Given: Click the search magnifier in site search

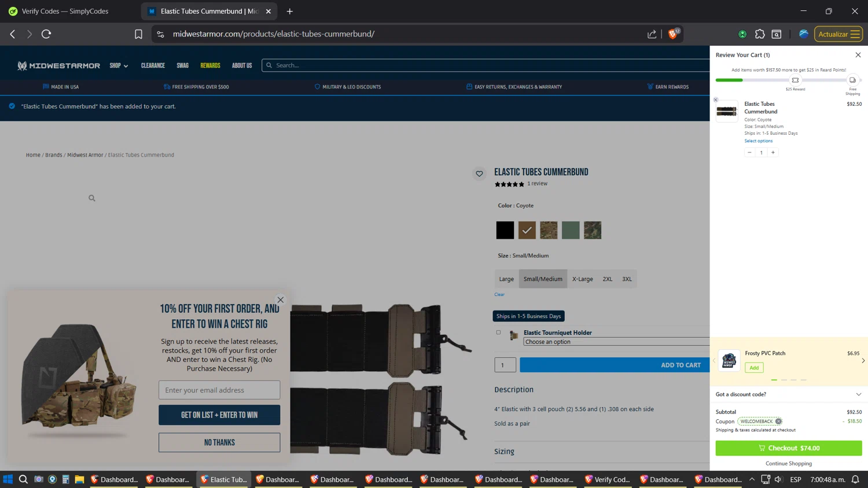Looking at the screenshot, I should [x=269, y=65].
